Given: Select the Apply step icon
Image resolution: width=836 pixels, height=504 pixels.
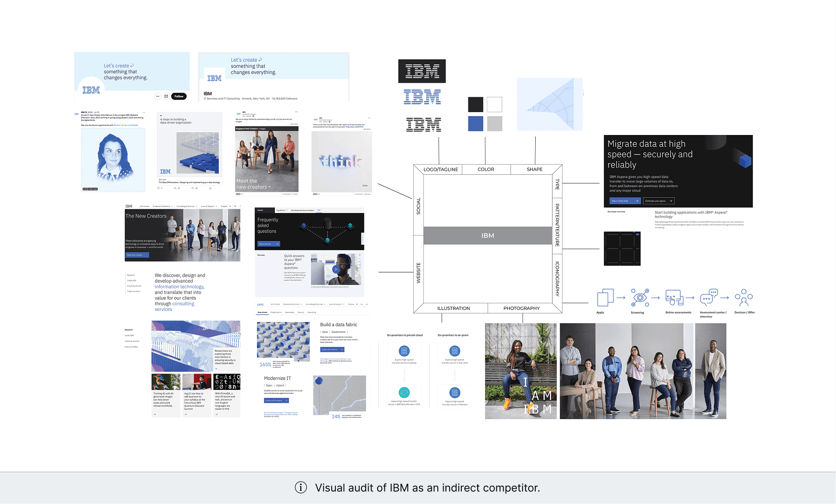Looking at the screenshot, I should click(x=605, y=298).
